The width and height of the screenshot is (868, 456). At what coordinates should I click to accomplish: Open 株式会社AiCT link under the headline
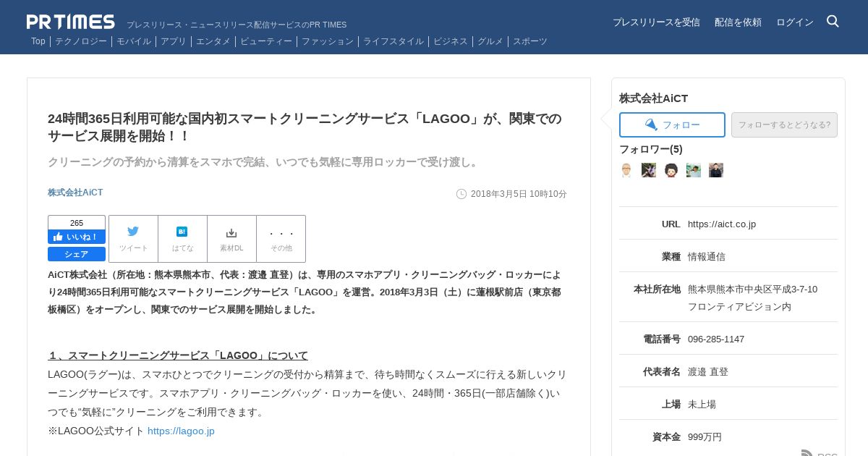point(75,193)
